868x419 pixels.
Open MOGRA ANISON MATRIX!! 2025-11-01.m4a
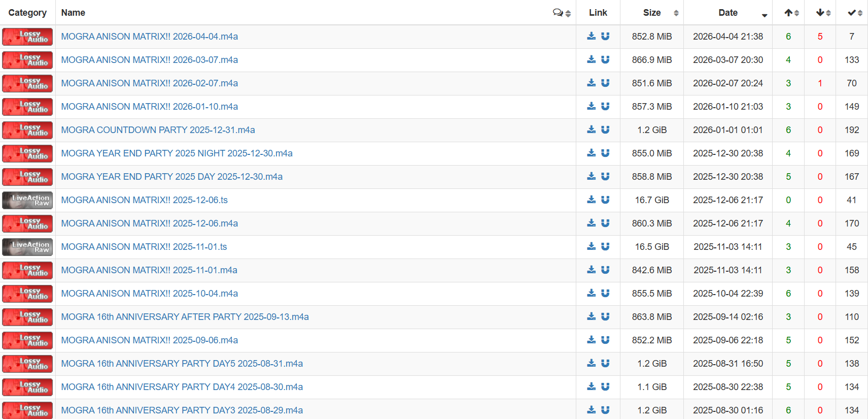pyautogui.click(x=149, y=270)
